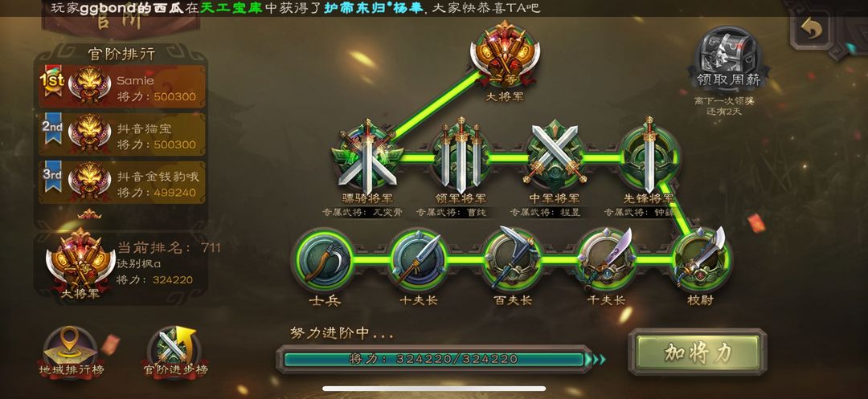Open the 官阶进步榜 icon
This screenshot has height=399, width=868.
pyautogui.click(x=175, y=352)
